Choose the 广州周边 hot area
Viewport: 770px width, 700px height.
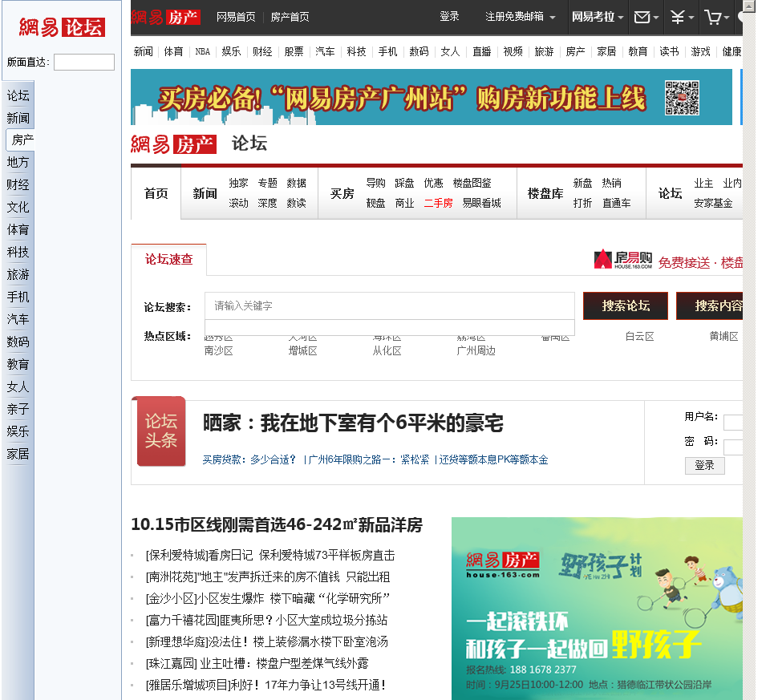[476, 351]
